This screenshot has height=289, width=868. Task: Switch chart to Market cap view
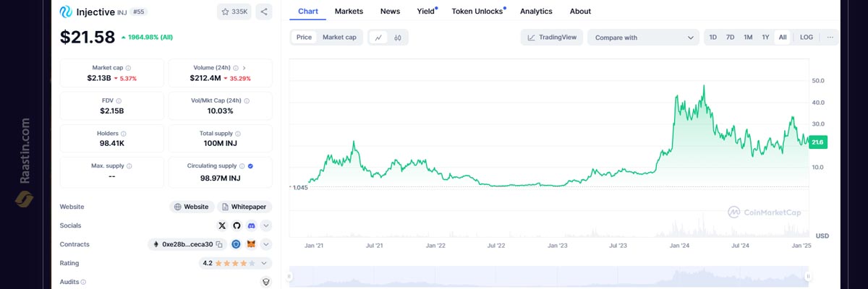pos(339,38)
